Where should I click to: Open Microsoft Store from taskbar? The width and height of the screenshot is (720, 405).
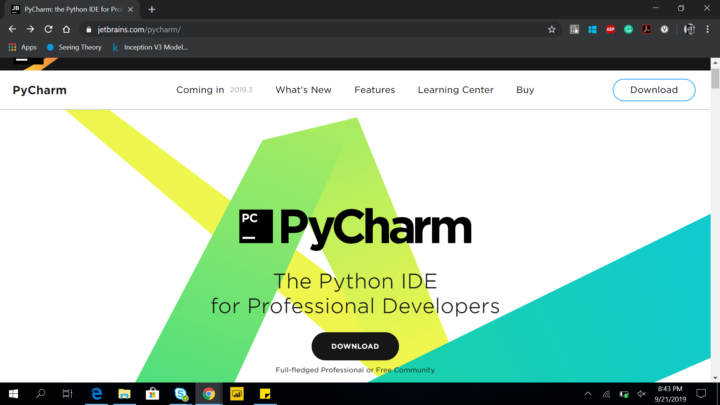(x=152, y=394)
